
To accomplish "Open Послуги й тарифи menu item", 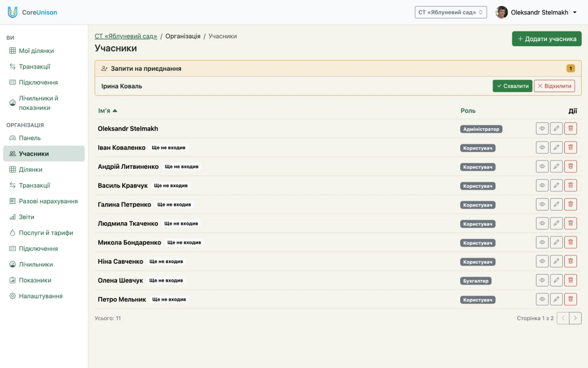I will pos(44,233).
